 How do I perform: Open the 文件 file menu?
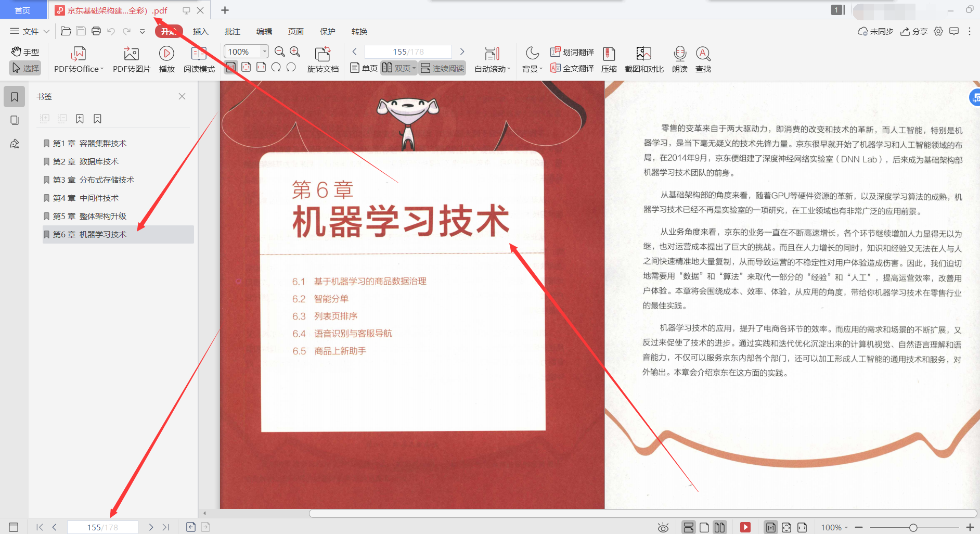point(30,31)
